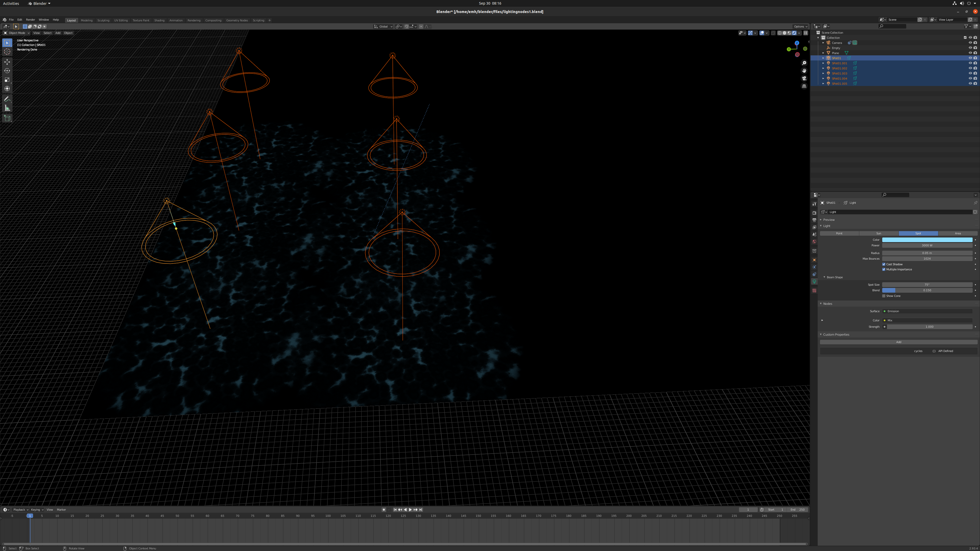Open the Object Mode dropdown
This screenshot has height=551, width=980.
pos(16,33)
